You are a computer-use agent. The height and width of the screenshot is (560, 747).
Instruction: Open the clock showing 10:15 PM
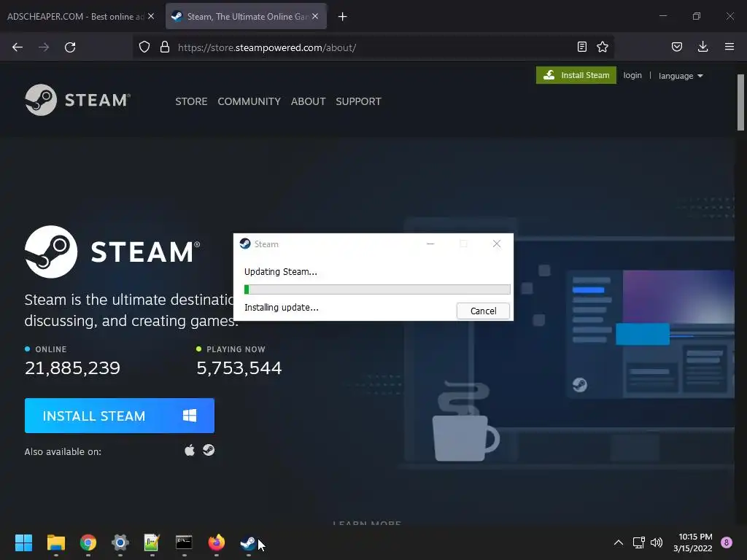pos(693,542)
